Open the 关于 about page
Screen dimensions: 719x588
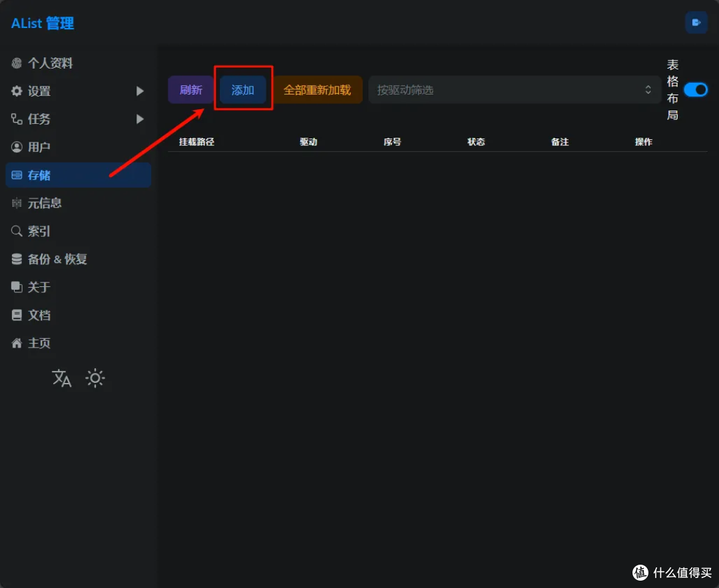pos(79,287)
